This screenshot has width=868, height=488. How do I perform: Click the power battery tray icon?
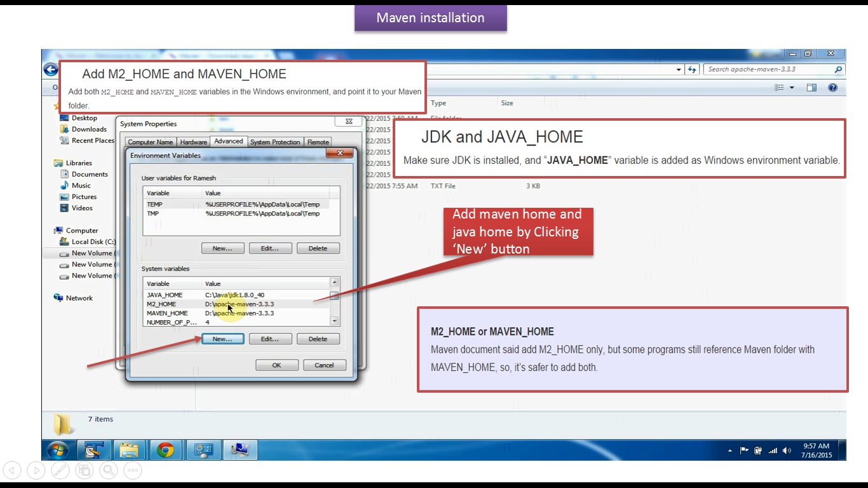tap(758, 451)
